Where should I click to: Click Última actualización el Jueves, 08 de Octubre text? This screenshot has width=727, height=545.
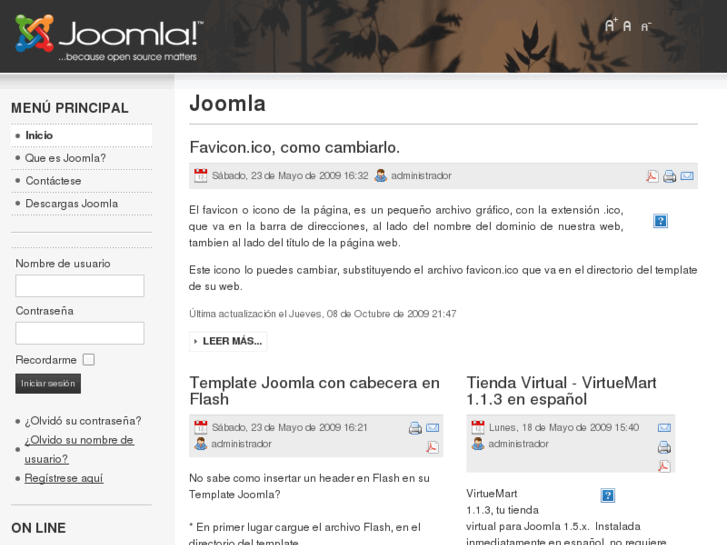point(323,314)
